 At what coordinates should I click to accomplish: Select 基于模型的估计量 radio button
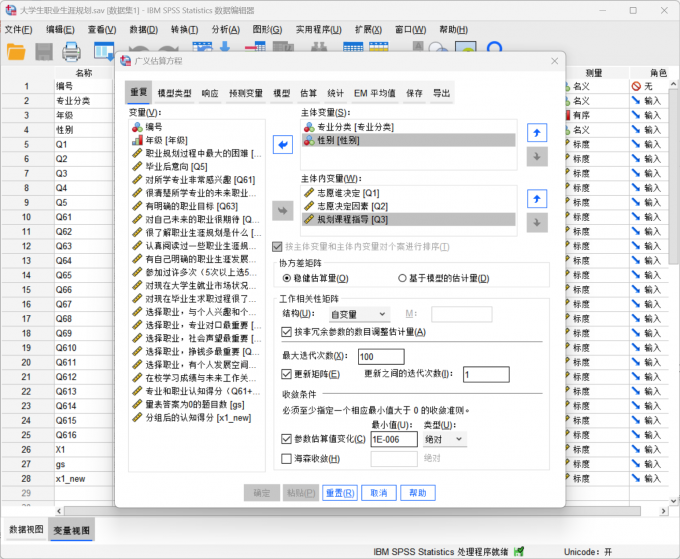(402, 278)
